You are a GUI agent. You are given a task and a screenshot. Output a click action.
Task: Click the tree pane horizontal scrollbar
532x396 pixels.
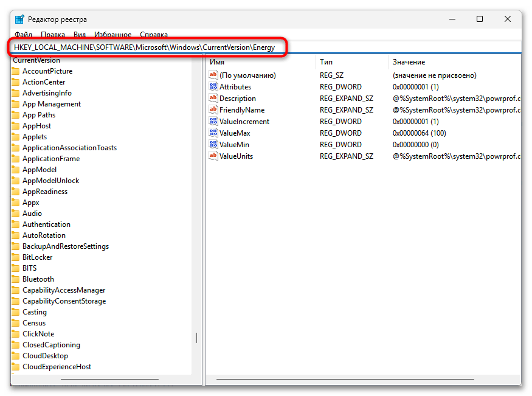tap(109, 380)
